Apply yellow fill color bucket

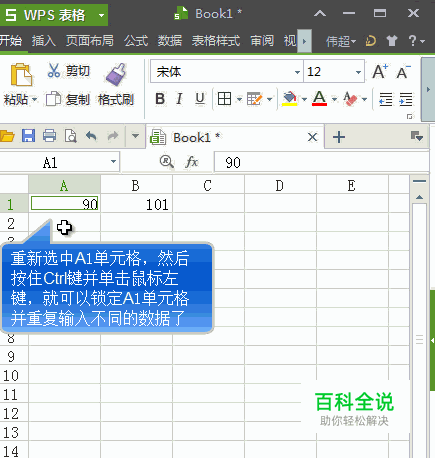[x=289, y=99]
